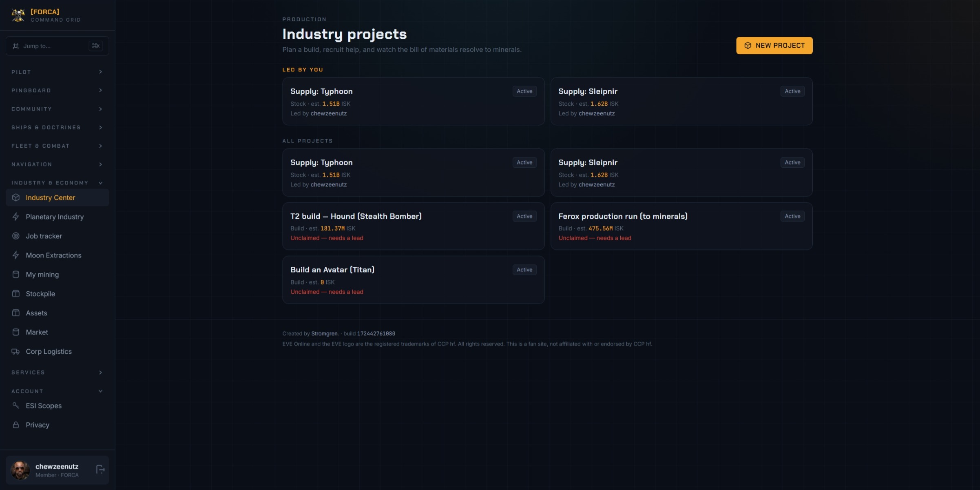Open Corp Logistics page
This screenshot has width=980, height=490.
click(x=57, y=351)
